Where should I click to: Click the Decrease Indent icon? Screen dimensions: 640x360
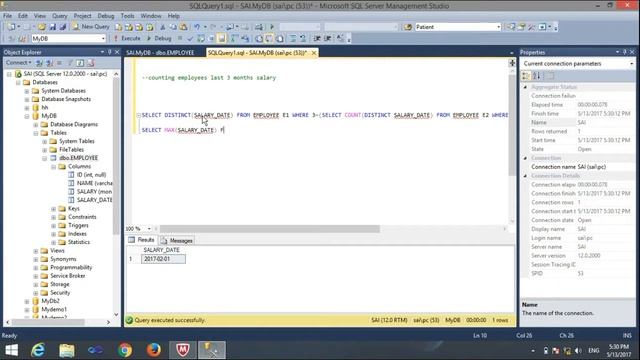317,38
